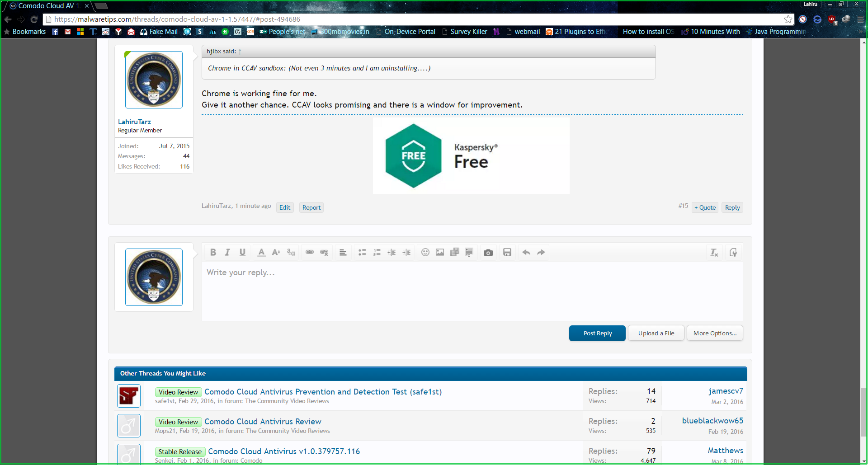Open Comodo Cloud Antivirus Prevention and Detection Test thread
This screenshot has height=465, width=868.
click(x=323, y=392)
